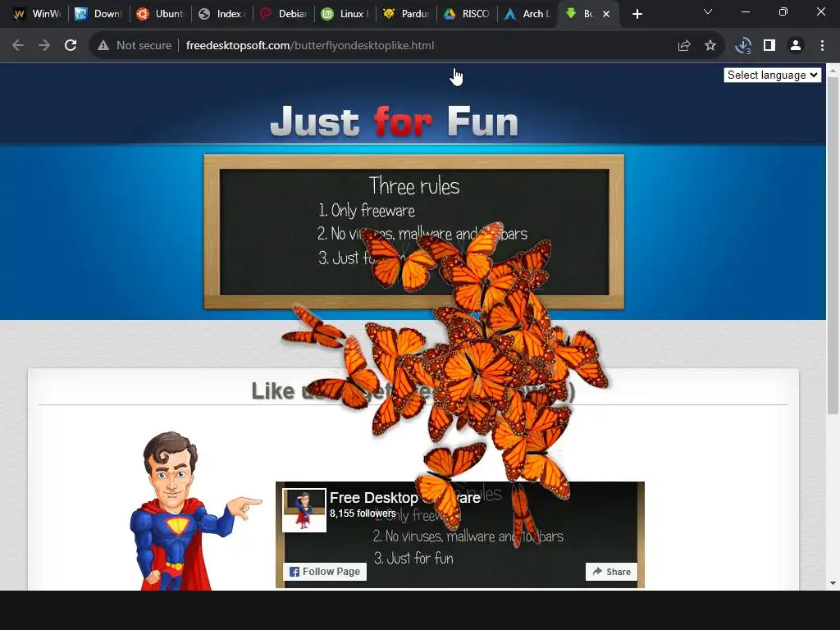The width and height of the screenshot is (840, 630).
Task: Click the Follow Page button
Action: pos(325,572)
